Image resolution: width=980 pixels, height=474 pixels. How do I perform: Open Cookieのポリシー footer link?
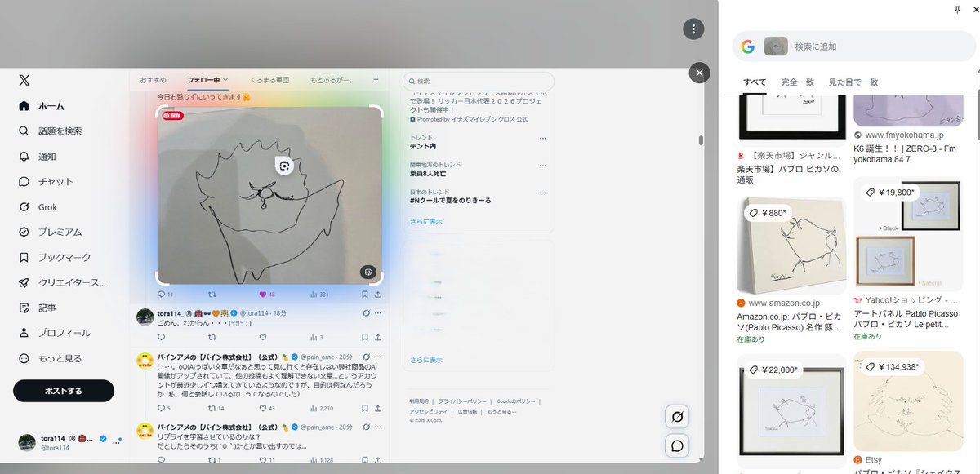[515, 402]
